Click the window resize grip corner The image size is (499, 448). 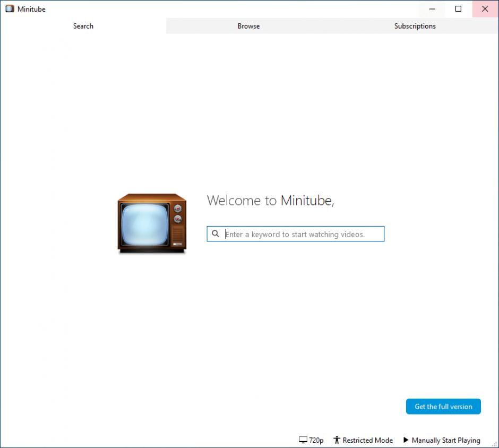tap(495, 444)
